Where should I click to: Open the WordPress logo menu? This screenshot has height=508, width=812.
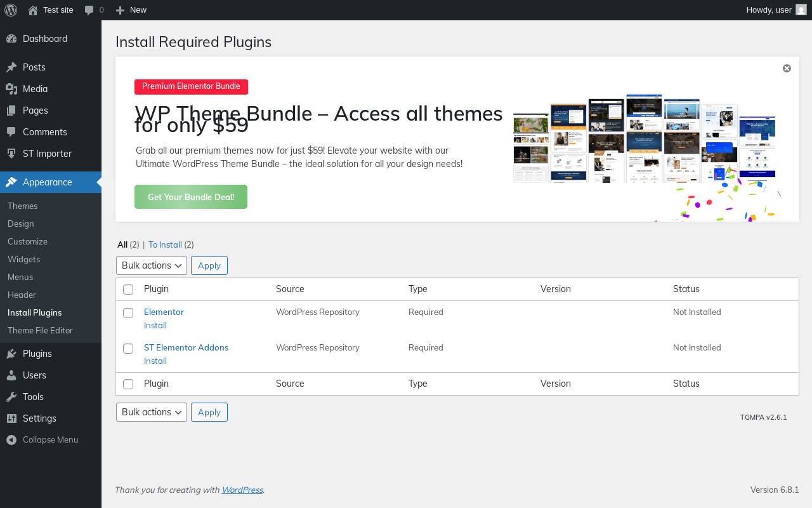tap(11, 10)
